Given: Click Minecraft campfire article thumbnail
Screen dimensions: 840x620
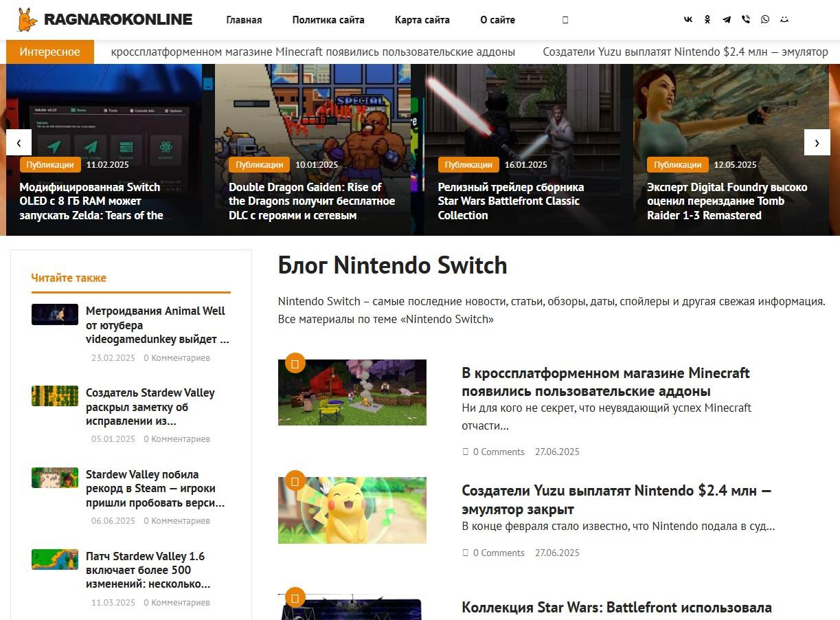Looking at the screenshot, I should [352, 392].
